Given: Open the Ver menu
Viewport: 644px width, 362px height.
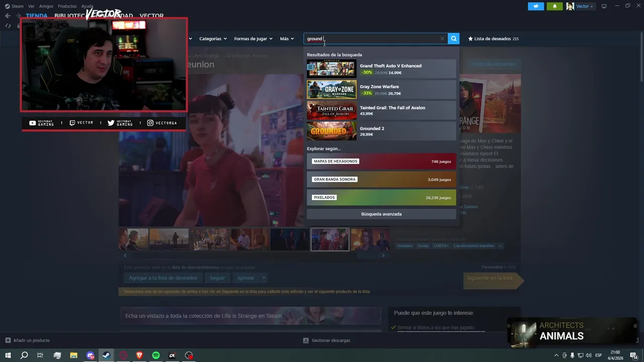Looking at the screenshot, I should pos(31,6).
